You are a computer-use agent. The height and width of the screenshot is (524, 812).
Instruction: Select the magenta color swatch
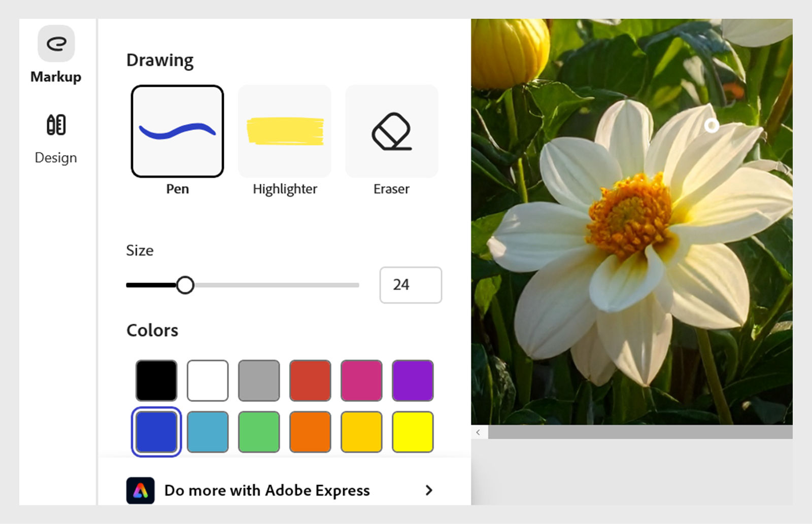point(361,380)
